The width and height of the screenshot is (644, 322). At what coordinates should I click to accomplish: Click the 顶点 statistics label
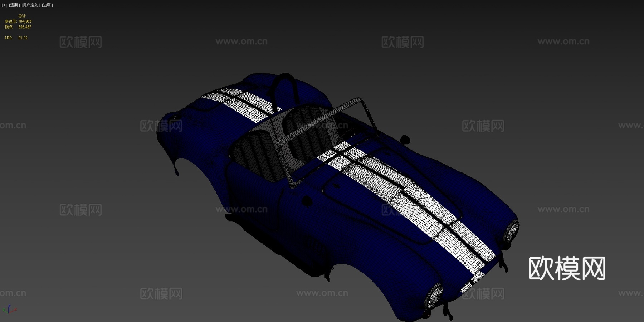point(9,27)
